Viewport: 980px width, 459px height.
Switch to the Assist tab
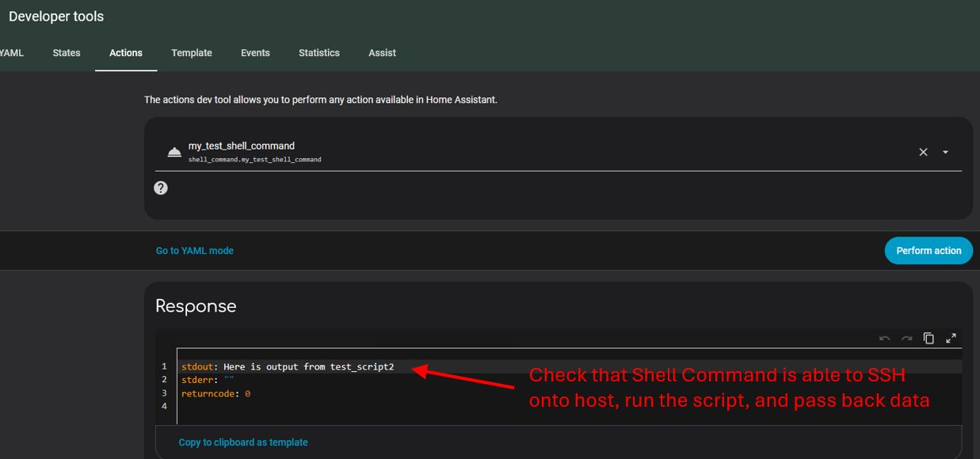click(x=382, y=53)
